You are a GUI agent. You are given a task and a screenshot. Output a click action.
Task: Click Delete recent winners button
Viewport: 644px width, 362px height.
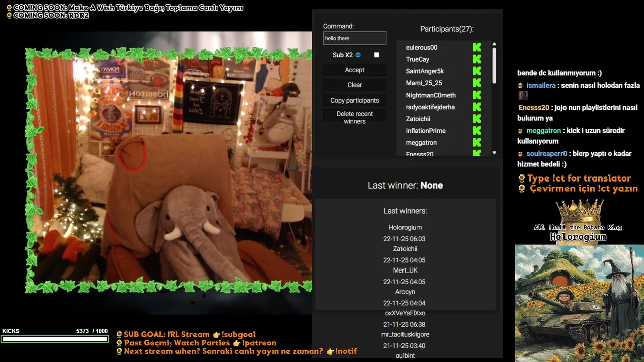(x=355, y=117)
